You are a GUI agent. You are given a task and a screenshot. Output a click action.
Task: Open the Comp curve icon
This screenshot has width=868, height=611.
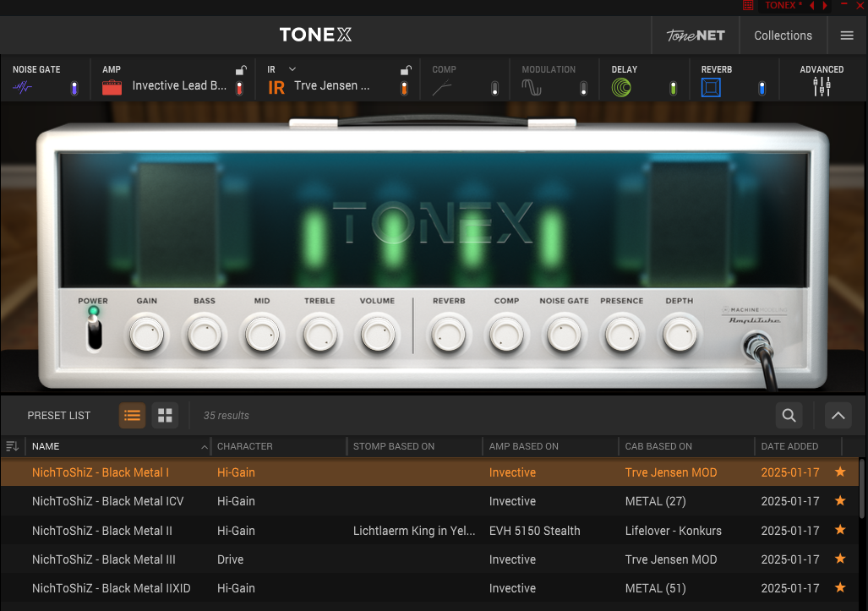tap(442, 87)
